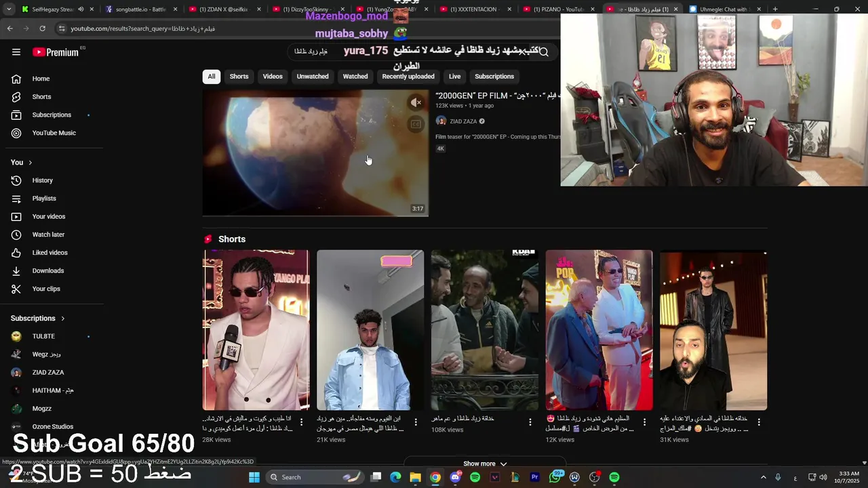This screenshot has height=488, width=868.
Task: Mute the SeifHegazy Stream browser tab
Action: coord(81,9)
